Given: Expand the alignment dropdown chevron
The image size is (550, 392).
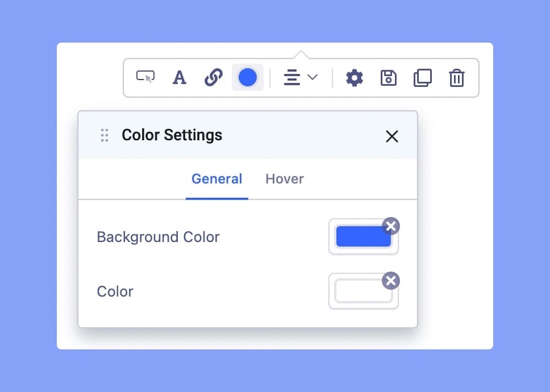Looking at the screenshot, I should click(x=312, y=78).
